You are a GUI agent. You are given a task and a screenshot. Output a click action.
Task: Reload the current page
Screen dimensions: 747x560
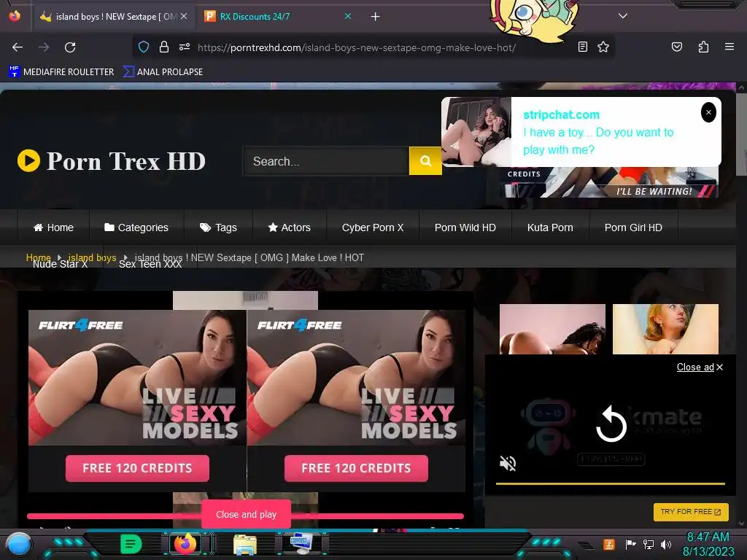click(70, 47)
